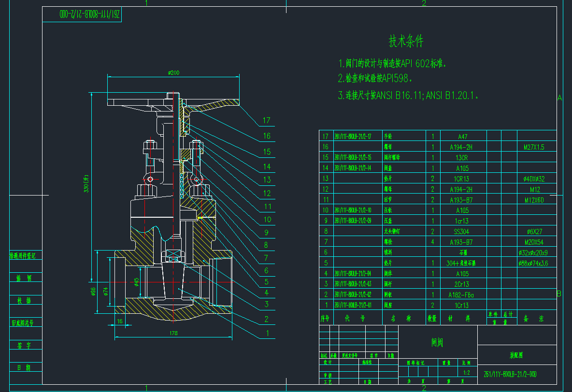Select the 330(开) height dimension text

(x=87, y=183)
